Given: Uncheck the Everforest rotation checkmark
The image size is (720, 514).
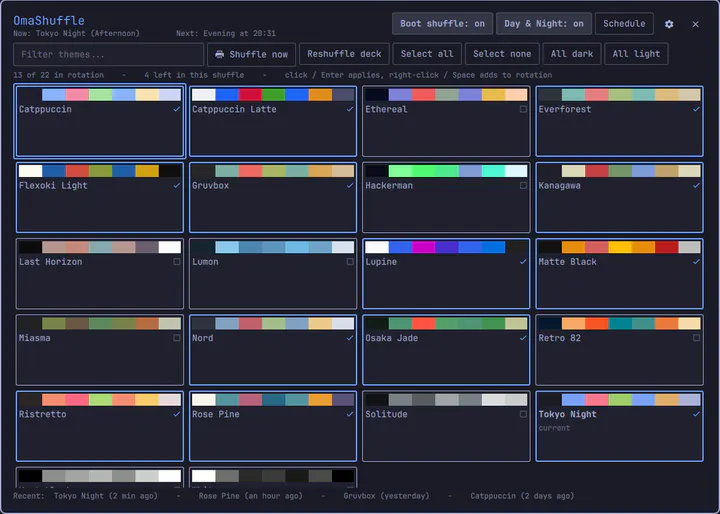Looking at the screenshot, I should point(696,109).
